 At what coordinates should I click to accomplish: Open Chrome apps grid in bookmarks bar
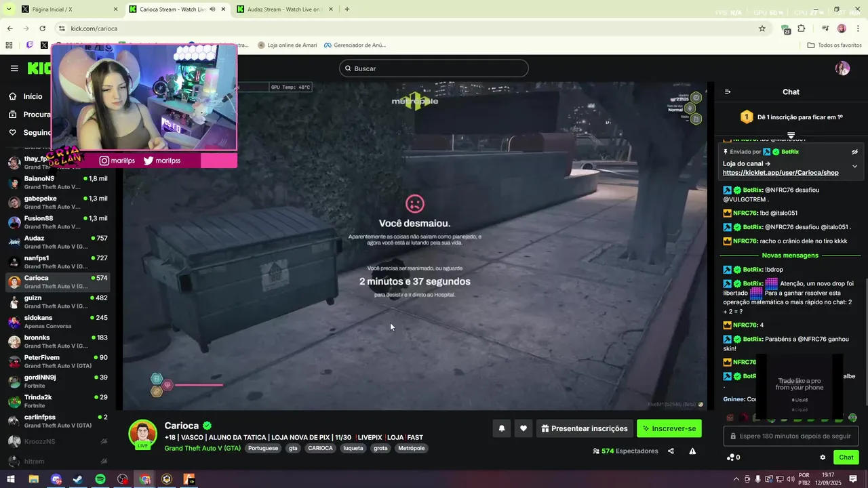[x=9, y=45]
